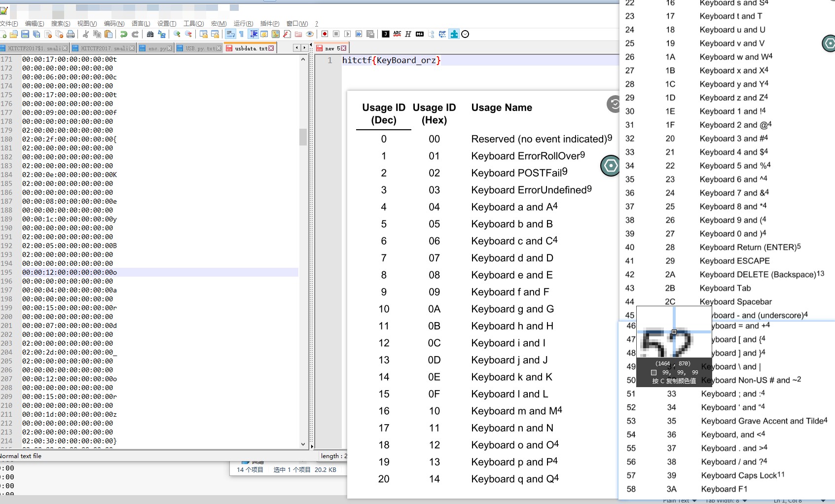Toggle show all characters pilcrow

tap(241, 34)
